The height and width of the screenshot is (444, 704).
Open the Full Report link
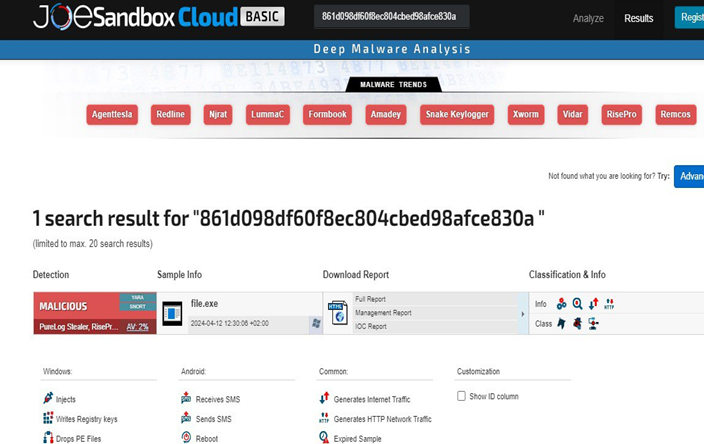coord(370,299)
